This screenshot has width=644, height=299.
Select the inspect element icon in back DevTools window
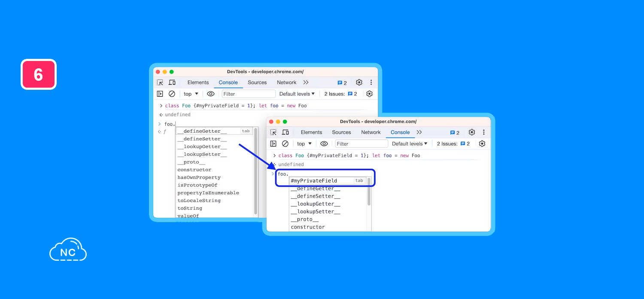click(x=160, y=82)
